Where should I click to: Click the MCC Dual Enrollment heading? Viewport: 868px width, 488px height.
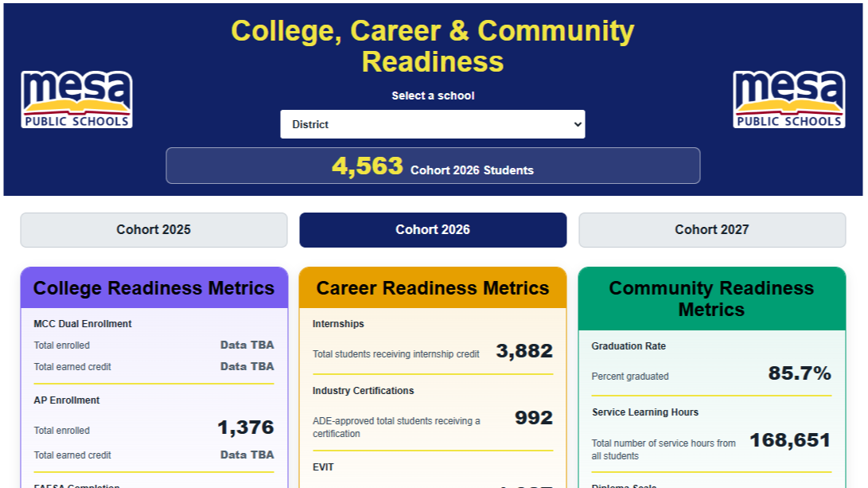(x=83, y=324)
